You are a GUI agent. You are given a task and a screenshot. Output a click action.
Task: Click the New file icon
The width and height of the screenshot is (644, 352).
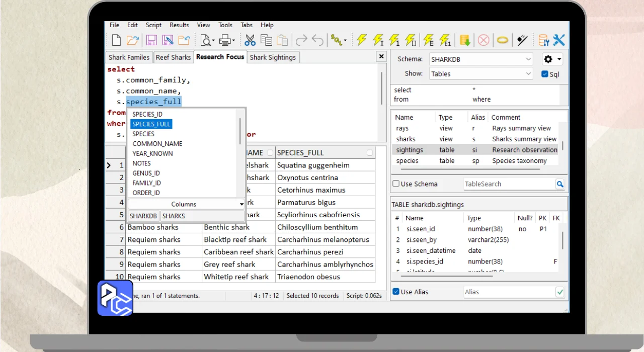[x=116, y=40]
